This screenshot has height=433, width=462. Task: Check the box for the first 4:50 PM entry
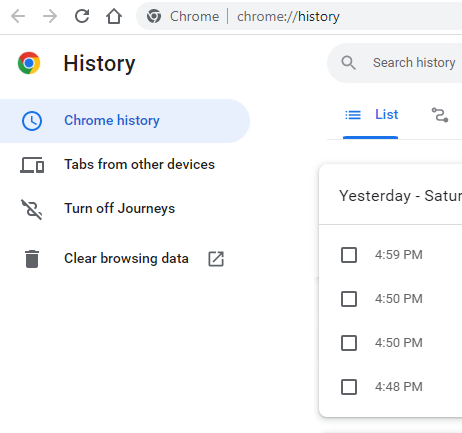pos(349,299)
